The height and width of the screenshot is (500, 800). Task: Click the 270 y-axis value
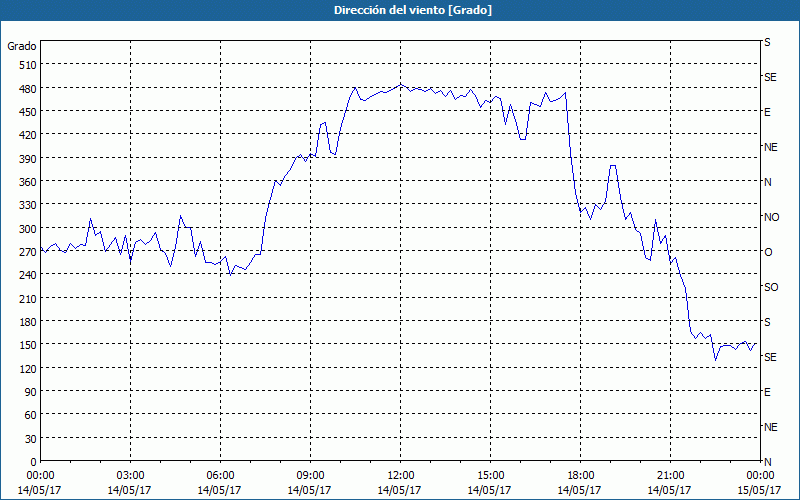pyautogui.click(x=28, y=252)
